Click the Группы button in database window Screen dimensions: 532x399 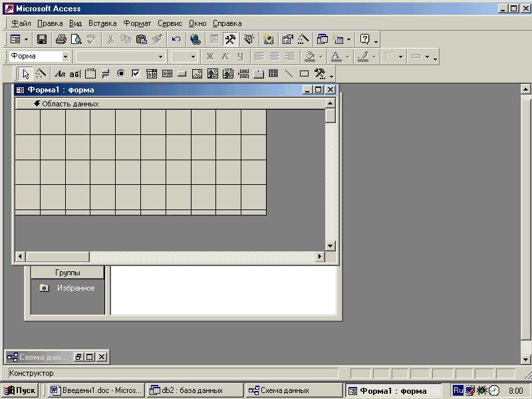68,273
